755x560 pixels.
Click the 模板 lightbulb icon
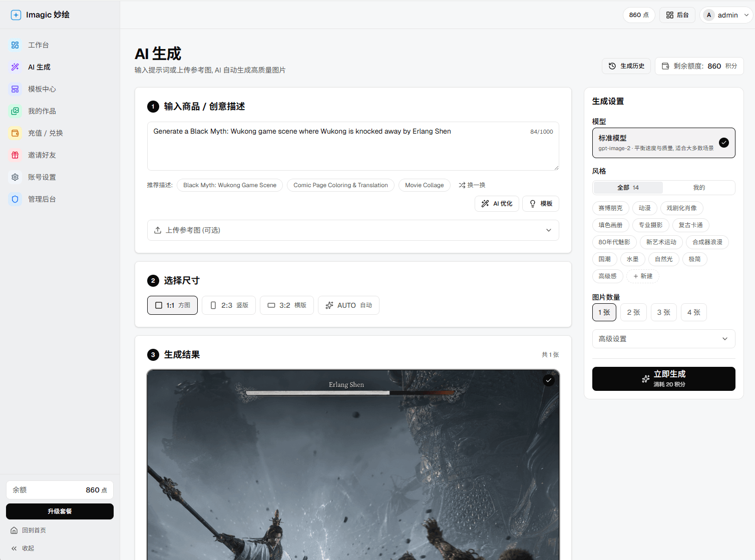(533, 204)
